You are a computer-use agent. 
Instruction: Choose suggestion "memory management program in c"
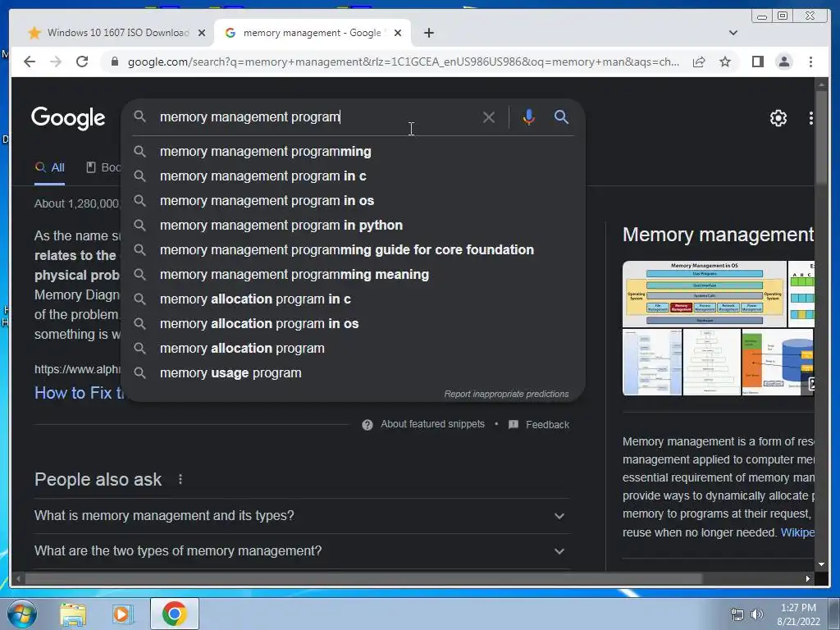click(353, 176)
